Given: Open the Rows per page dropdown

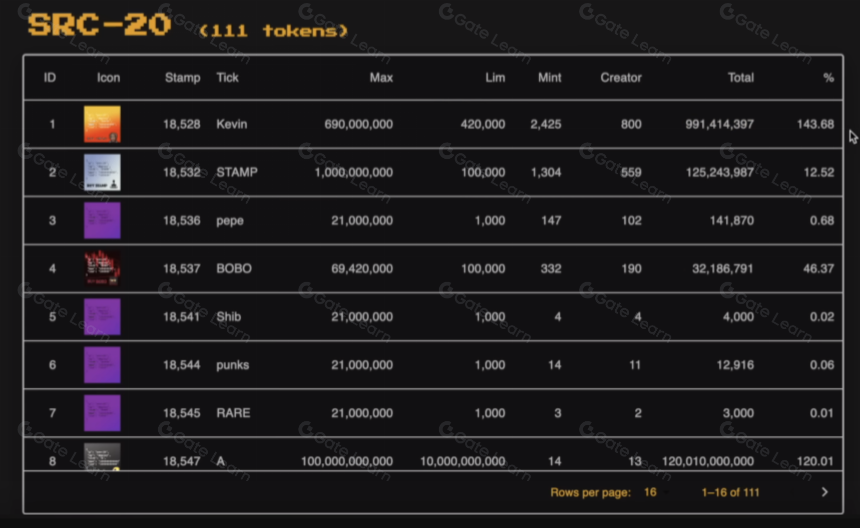Looking at the screenshot, I should tap(655, 492).
